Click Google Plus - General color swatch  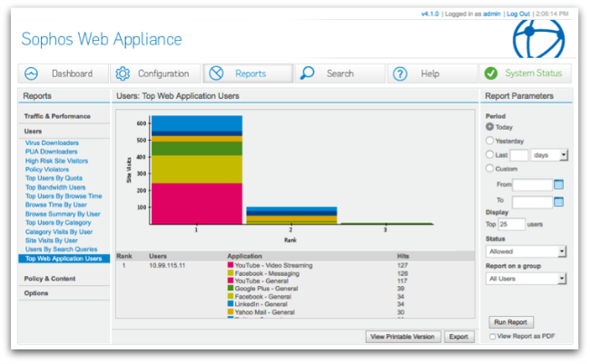pyautogui.click(x=231, y=289)
